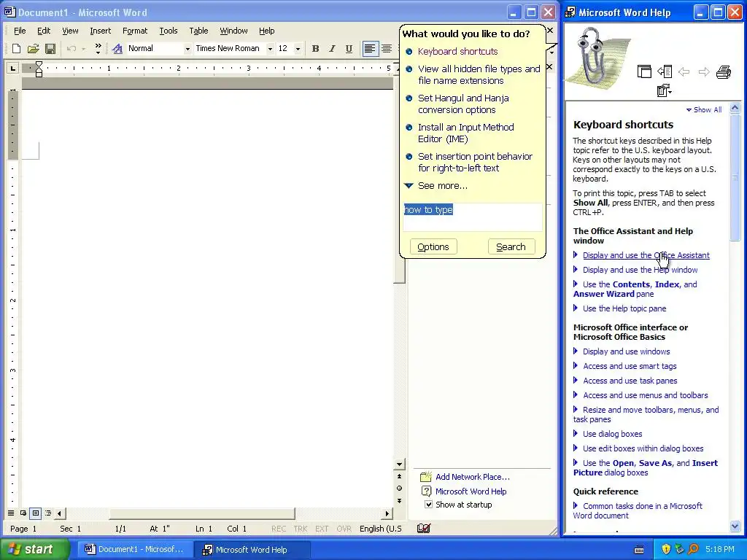747x560 pixels.
Task: Open the Style dropdown showing Normal
Action: coord(187,49)
